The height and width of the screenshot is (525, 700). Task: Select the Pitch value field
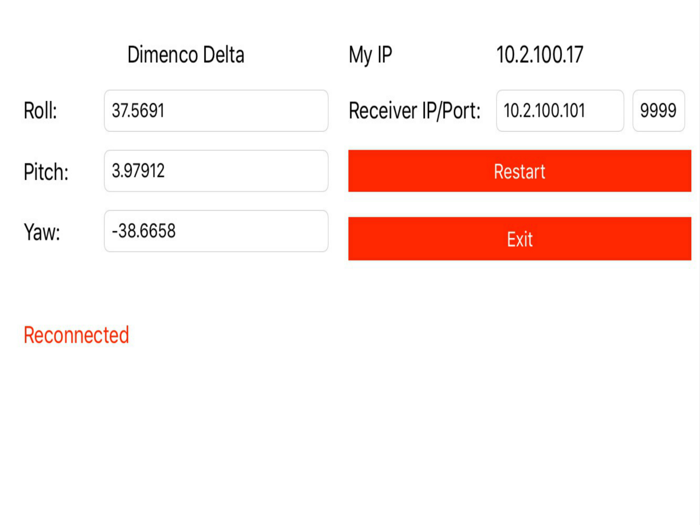[x=216, y=171]
